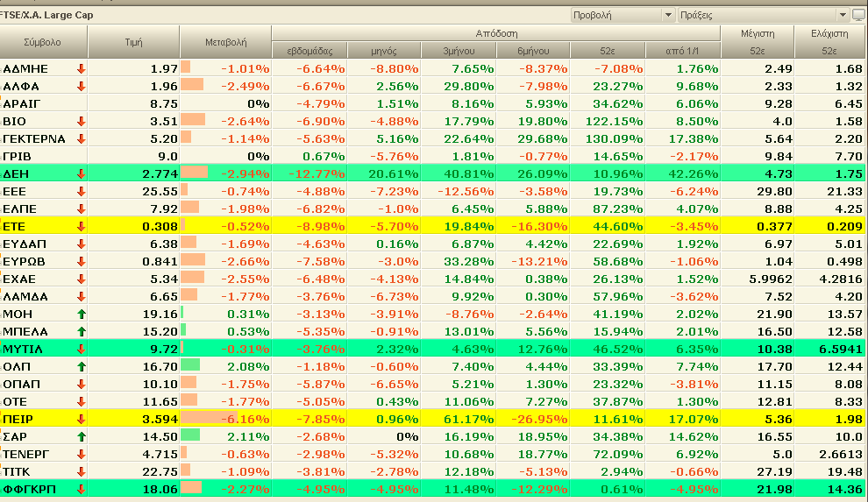Click the down arrow icon beside ΑΔΜΗΕ
868x502 pixels.
82,68
